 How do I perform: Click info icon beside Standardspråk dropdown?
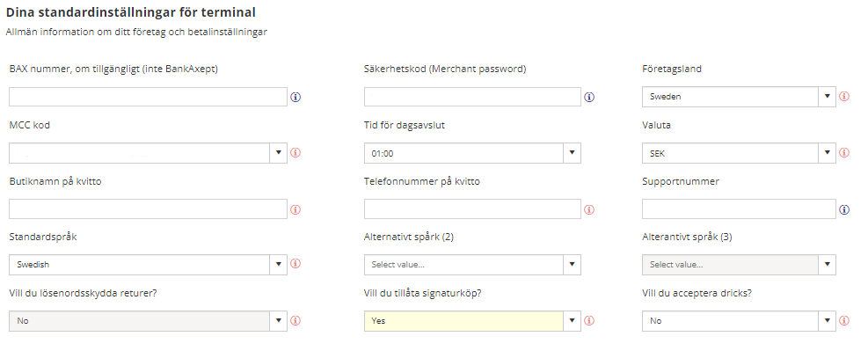click(295, 264)
